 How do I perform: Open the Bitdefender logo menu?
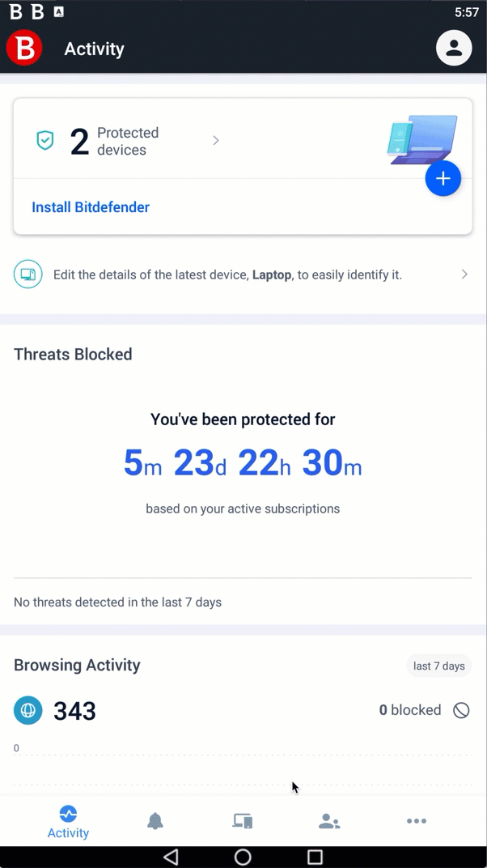click(x=23, y=48)
